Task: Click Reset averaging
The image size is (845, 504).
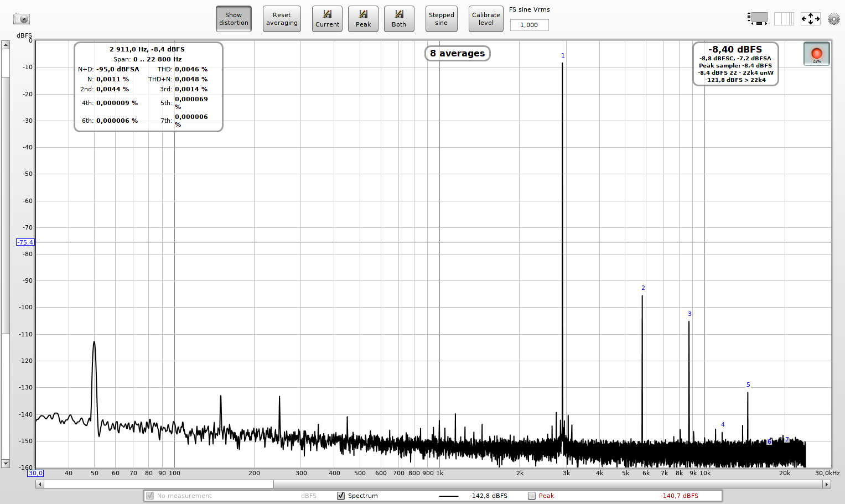Action: (x=282, y=19)
